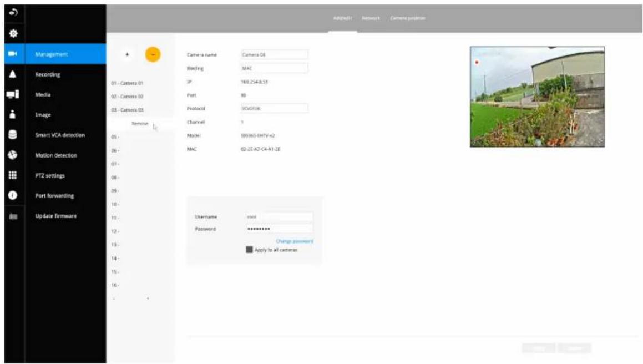The width and height of the screenshot is (643, 364).
Task: Open Motion detection menu item
Action: pyautogui.click(x=65, y=155)
